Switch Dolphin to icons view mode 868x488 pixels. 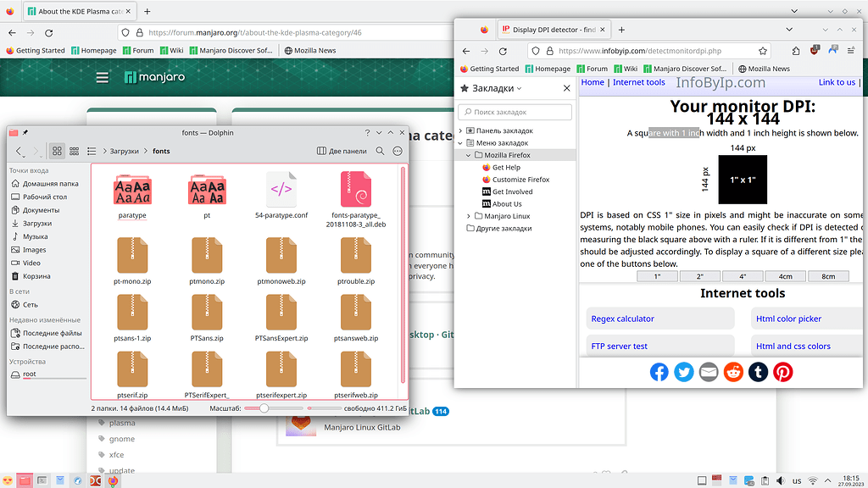coord(58,151)
